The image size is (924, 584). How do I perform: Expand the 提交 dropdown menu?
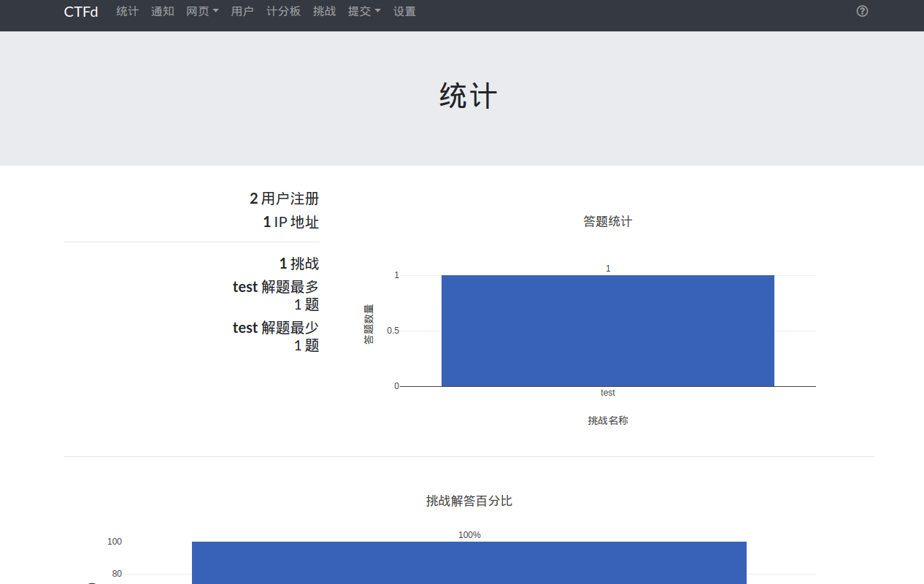pyautogui.click(x=364, y=12)
